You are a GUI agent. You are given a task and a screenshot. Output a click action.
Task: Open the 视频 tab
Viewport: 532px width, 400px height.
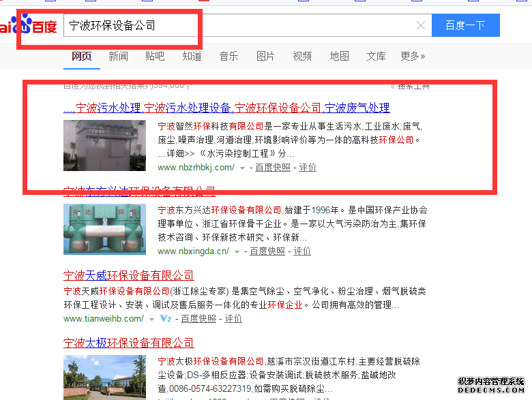pyautogui.click(x=302, y=56)
